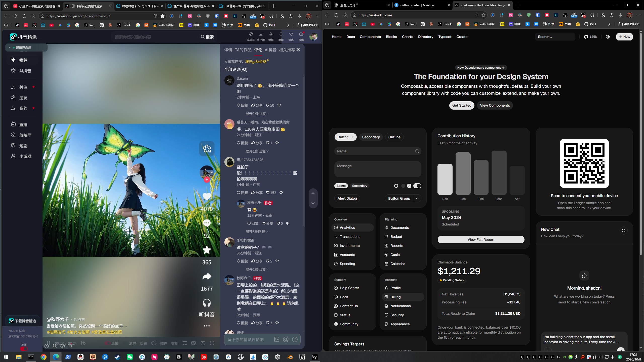
Task: Open the headphone 听抖音 listen mode
Action: pyautogui.click(x=207, y=303)
